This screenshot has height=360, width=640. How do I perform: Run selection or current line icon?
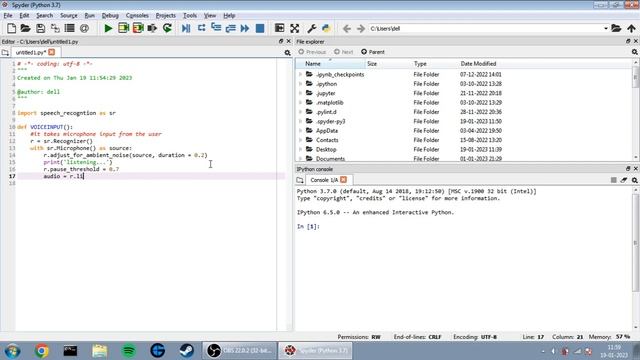point(152,28)
